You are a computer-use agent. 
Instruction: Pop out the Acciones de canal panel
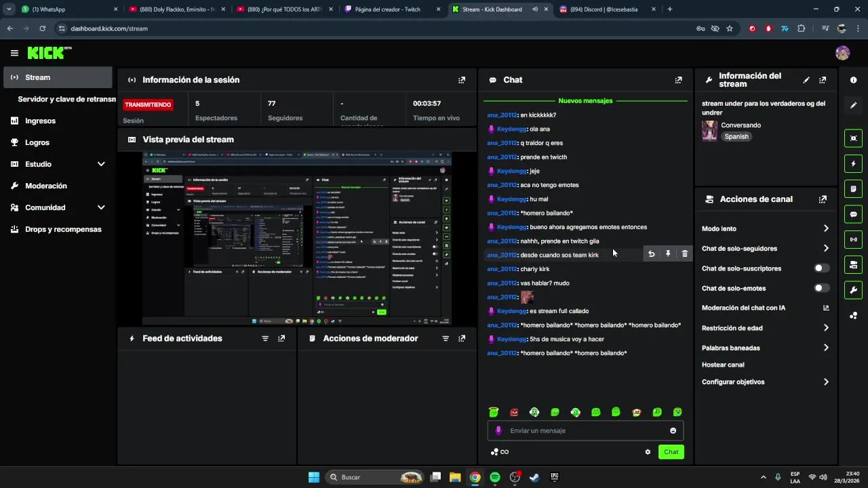823,199
